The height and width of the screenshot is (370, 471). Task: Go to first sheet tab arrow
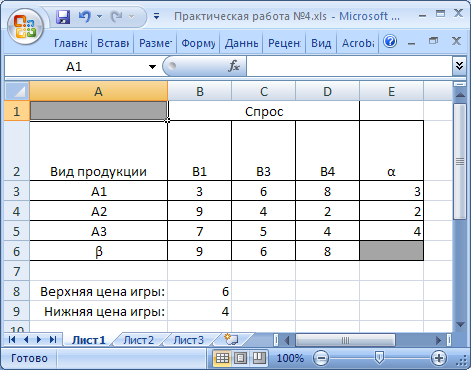point(12,340)
